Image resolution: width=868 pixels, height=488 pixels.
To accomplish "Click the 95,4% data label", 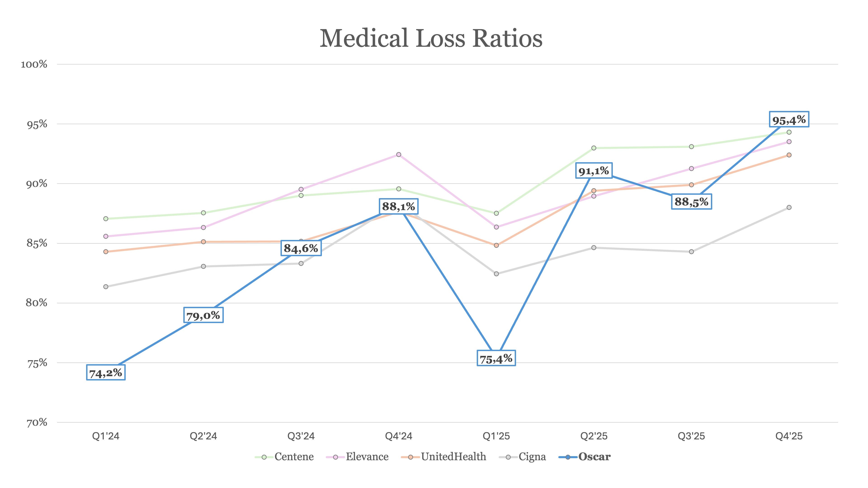I will (x=789, y=119).
